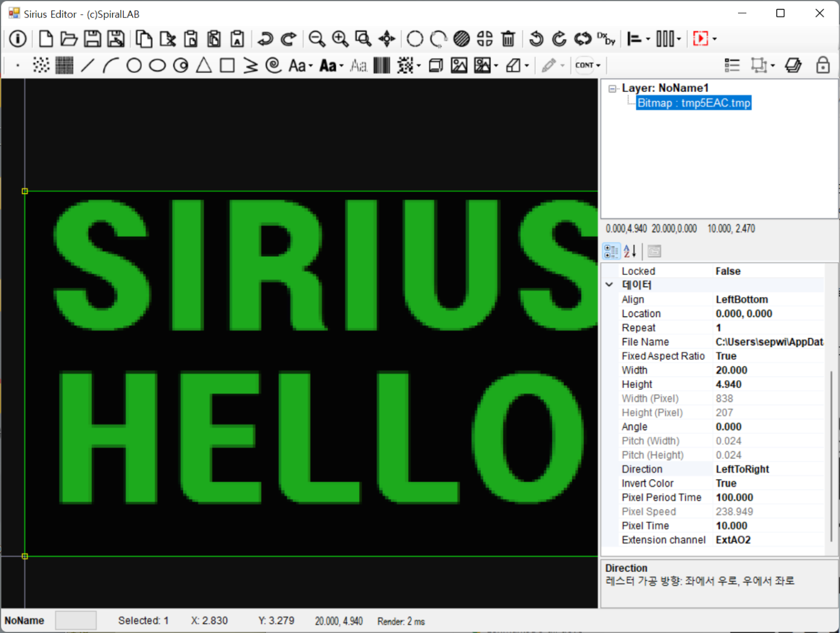Zoom to fit the selected area
Viewport: 840px width, 633px height.
pyautogui.click(x=363, y=39)
